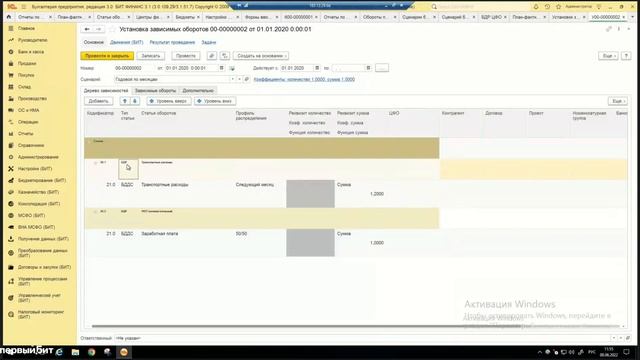Select Дополнительно tab
The width and height of the screenshot is (640, 360).
(198, 91)
